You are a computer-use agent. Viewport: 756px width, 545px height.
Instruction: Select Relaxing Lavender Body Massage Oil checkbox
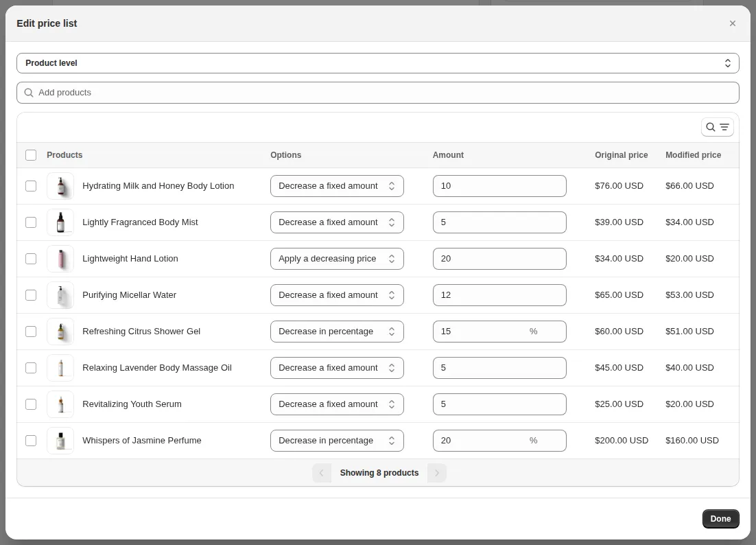pyautogui.click(x=31, y=368)
